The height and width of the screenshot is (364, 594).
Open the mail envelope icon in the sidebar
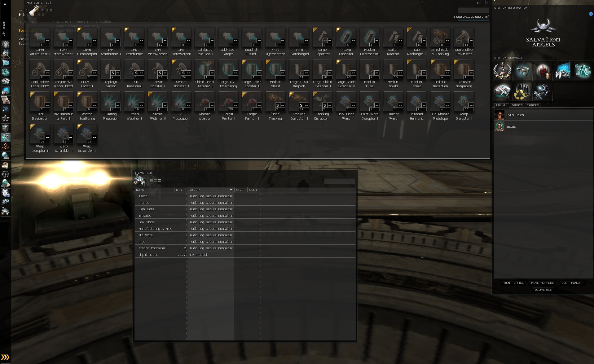point(6,63)
